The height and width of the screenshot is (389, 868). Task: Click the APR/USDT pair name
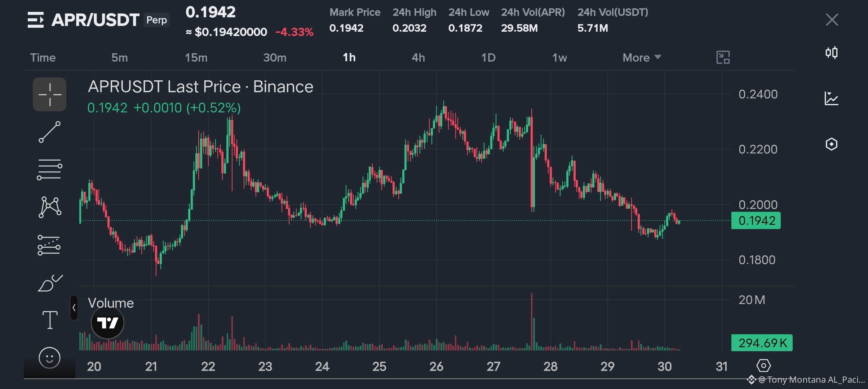(95, 20)
